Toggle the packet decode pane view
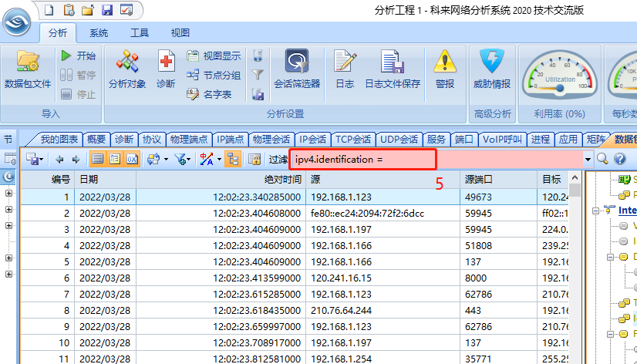The height and width of the screenshot is (364, 637). point(115,159)
